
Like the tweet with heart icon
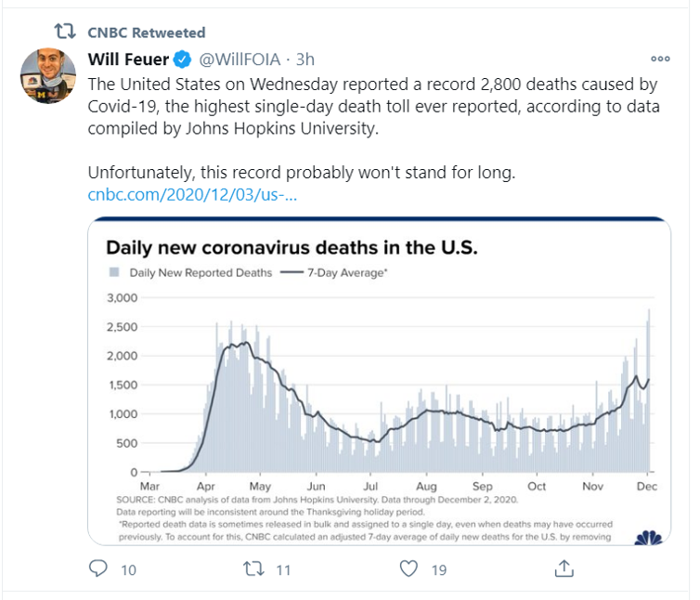408,567
